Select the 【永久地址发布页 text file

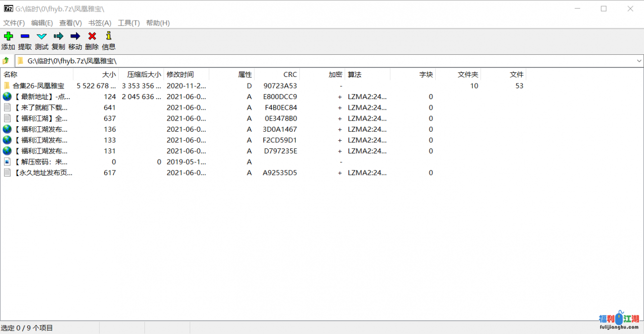click(x=43, y=173)
